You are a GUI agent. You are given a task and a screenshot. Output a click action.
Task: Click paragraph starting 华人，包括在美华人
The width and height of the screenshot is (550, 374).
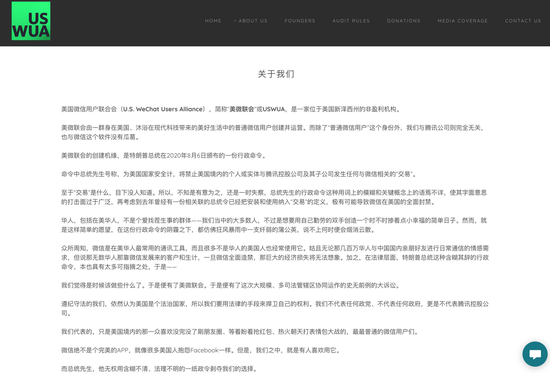(274, 225)
